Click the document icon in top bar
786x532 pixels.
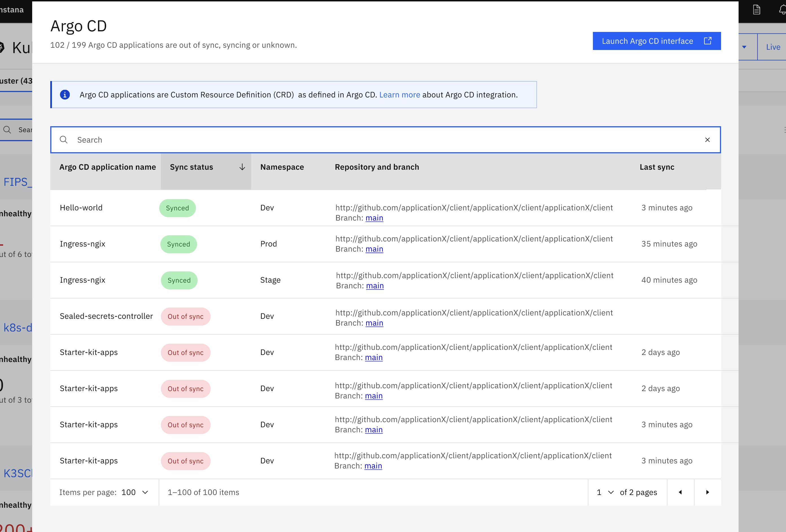[x=757, y=10]
